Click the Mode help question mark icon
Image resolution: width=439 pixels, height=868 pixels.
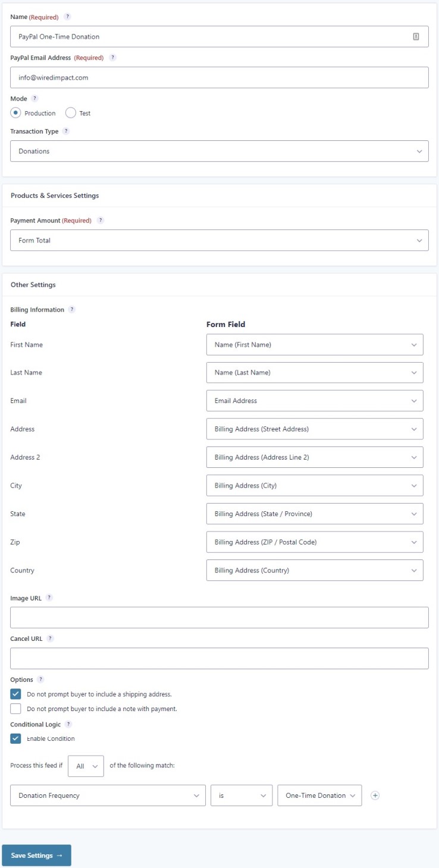[35, 98]
